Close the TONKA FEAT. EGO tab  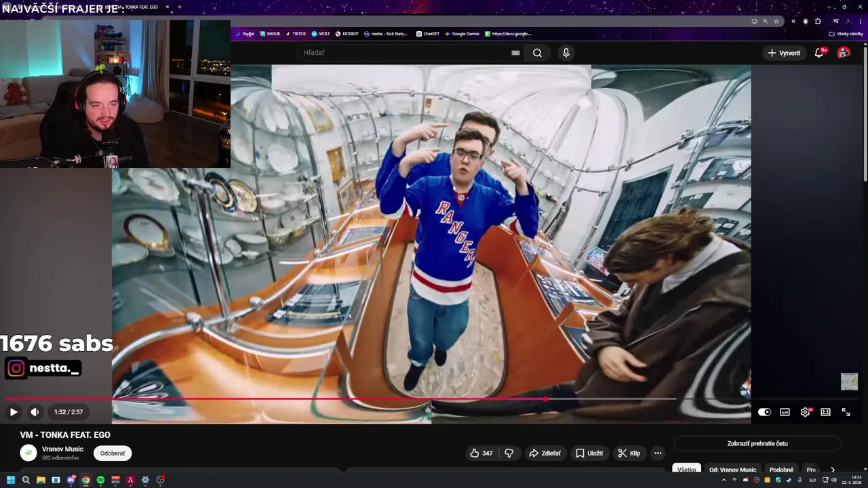point(167,7)
